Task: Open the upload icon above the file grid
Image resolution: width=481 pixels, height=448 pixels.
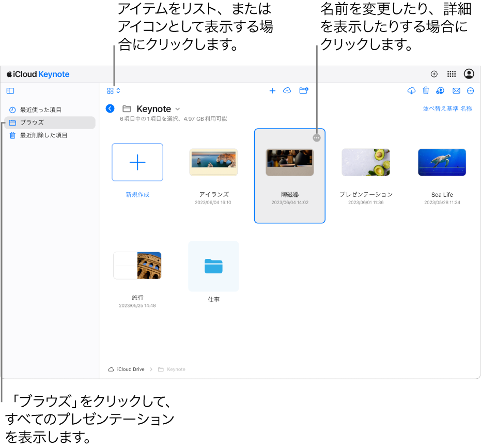Action: pyautogui.click(x=287, y=91)
